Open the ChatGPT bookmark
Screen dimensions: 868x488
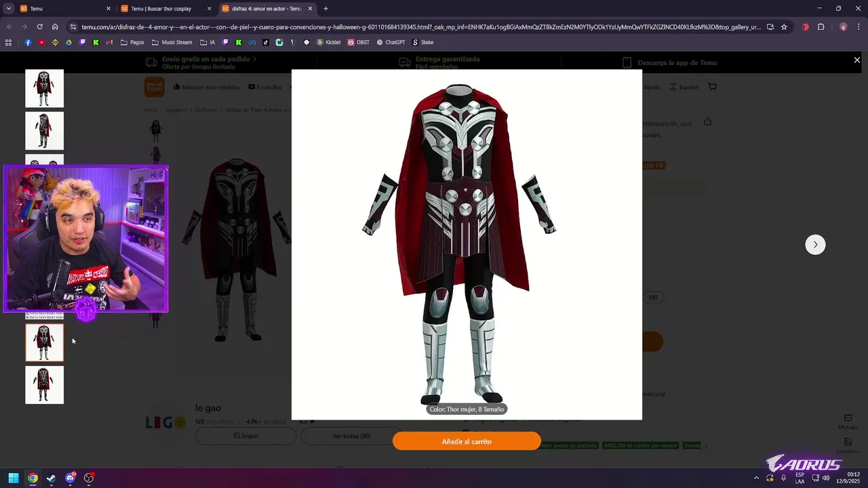390,42
